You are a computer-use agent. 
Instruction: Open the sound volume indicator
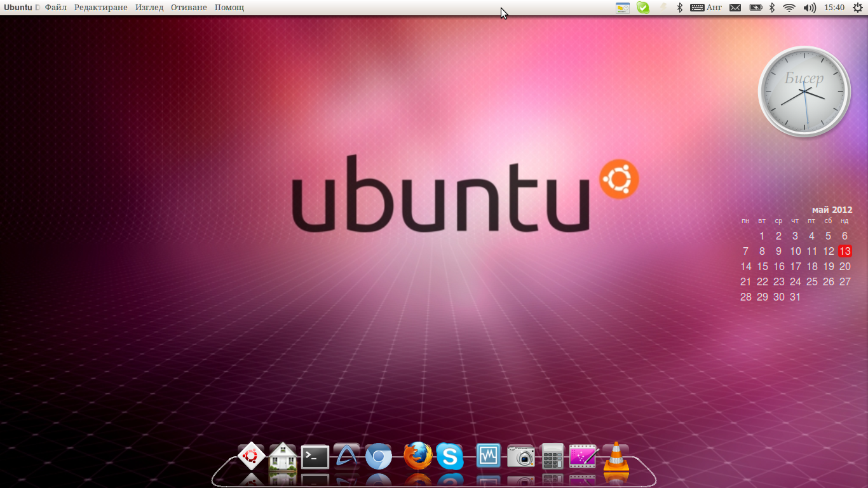point(810,8)
